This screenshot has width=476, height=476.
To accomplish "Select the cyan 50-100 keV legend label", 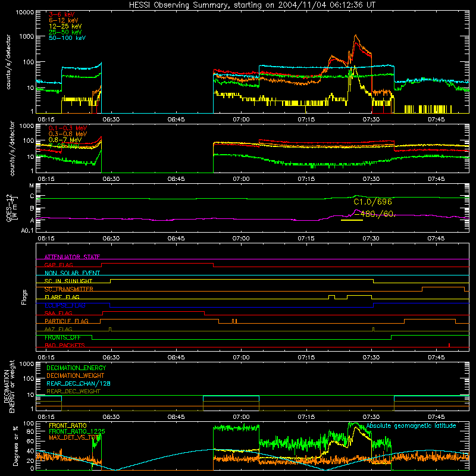I will [67, 38].
